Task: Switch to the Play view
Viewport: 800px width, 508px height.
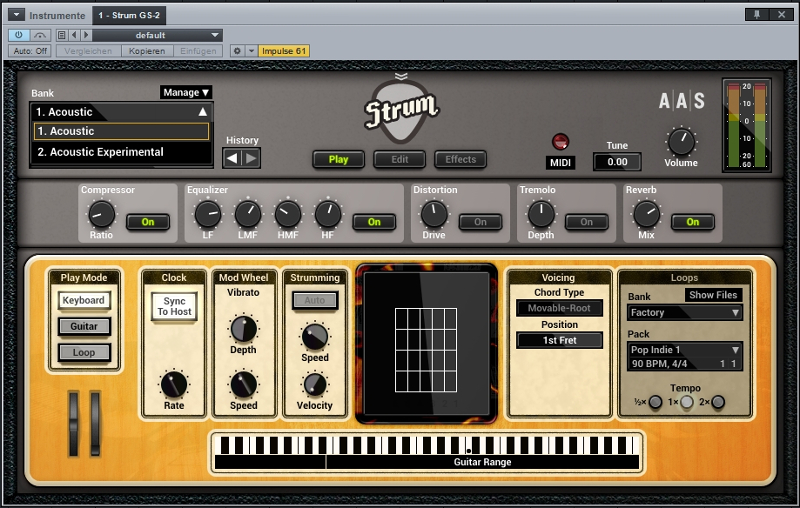Action: (x=338, y=160)
